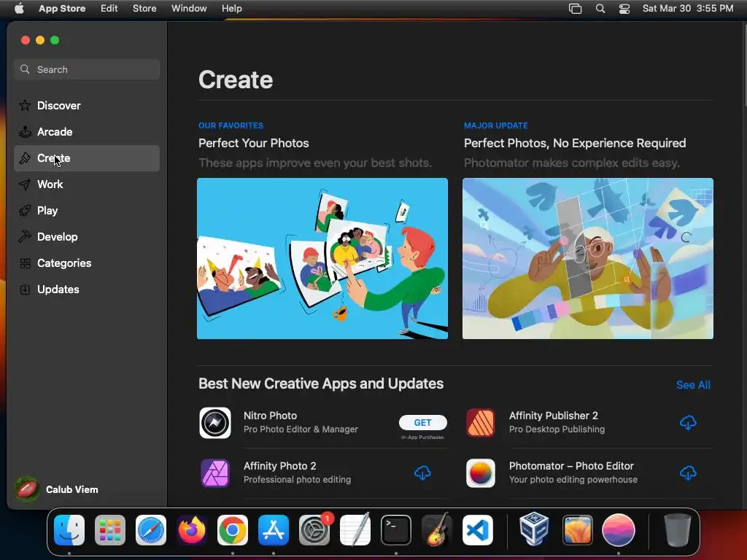Viewport: 747px width, 560px height.
Task: Click the Affinity Publisher 2 app icon
Action: click(481, 423)
